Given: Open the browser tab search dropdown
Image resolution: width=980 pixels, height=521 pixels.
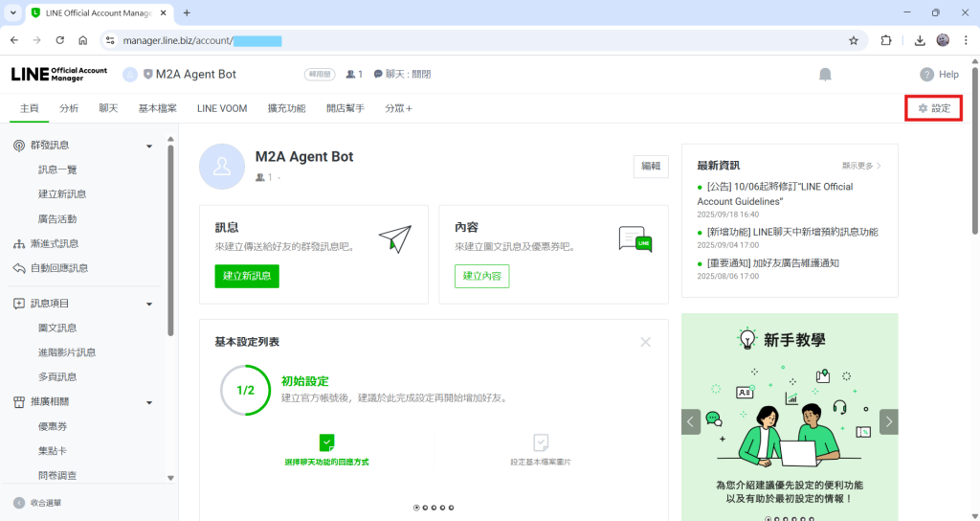Looking at the screenshot, I should coord(12,12).
